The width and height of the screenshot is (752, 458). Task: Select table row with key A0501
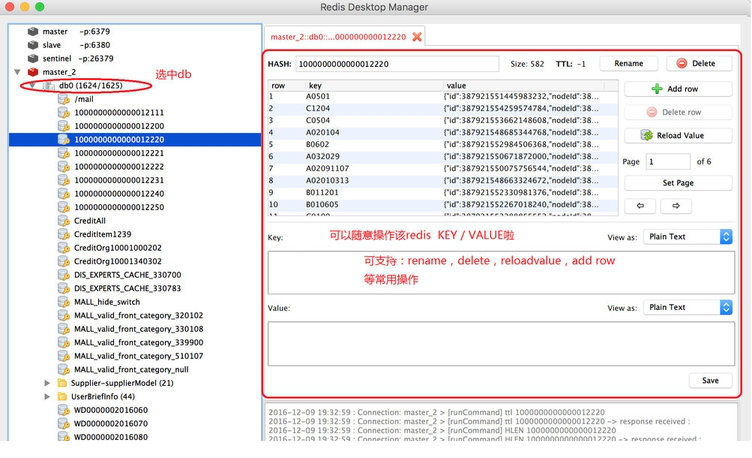click(443, 96)
